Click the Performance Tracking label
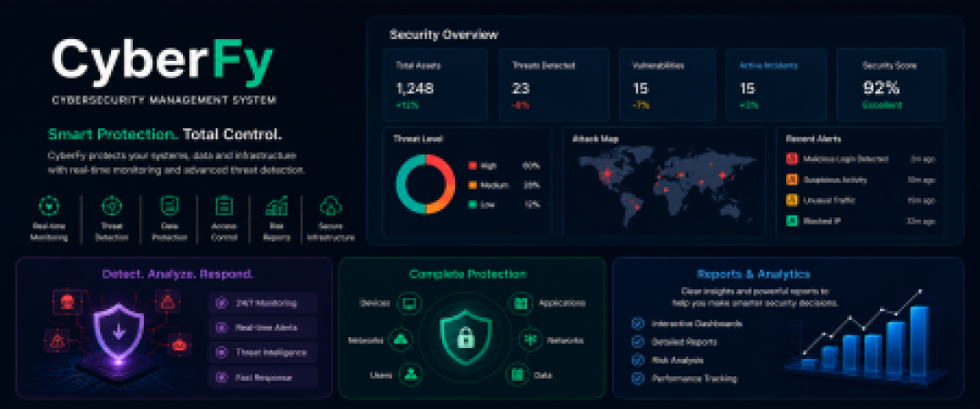Viewport: 980px width, 409px height. click(x=694, y=378)
